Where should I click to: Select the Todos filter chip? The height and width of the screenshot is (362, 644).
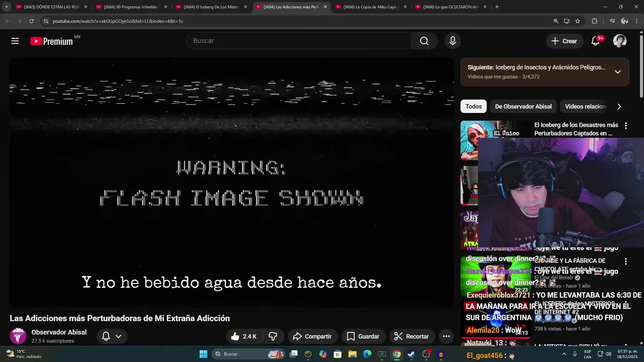point(473,107)
